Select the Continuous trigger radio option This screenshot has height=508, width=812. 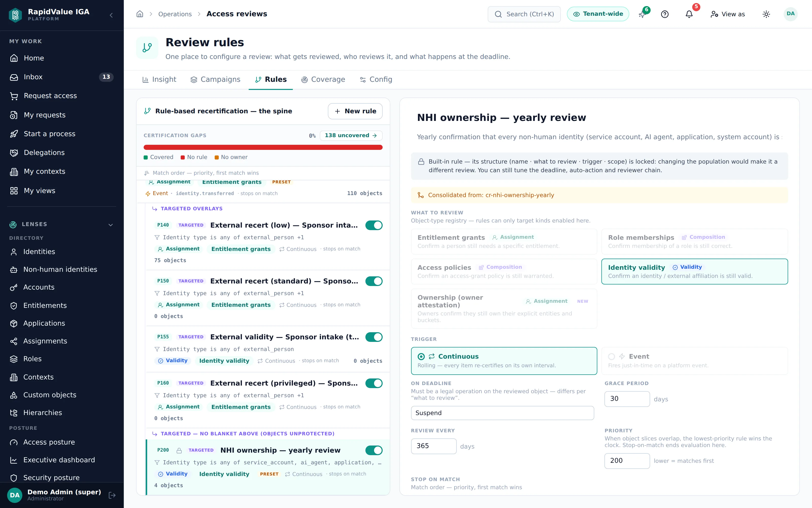504,360
